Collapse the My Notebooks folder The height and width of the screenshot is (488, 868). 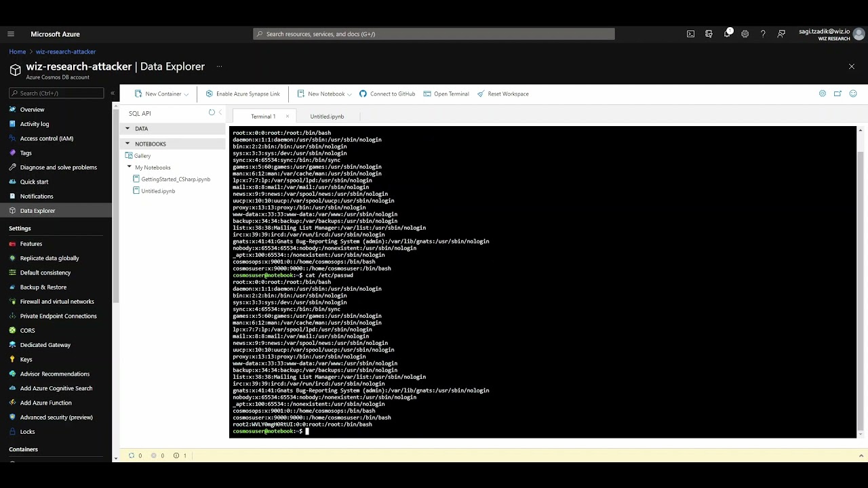click(x=130, y=167)
